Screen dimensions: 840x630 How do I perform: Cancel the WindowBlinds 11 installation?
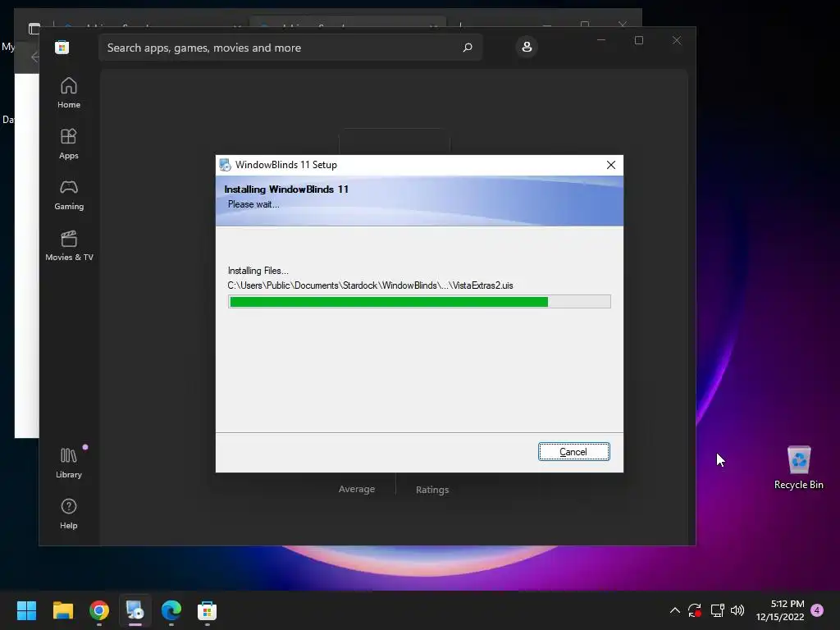[573, 452]
